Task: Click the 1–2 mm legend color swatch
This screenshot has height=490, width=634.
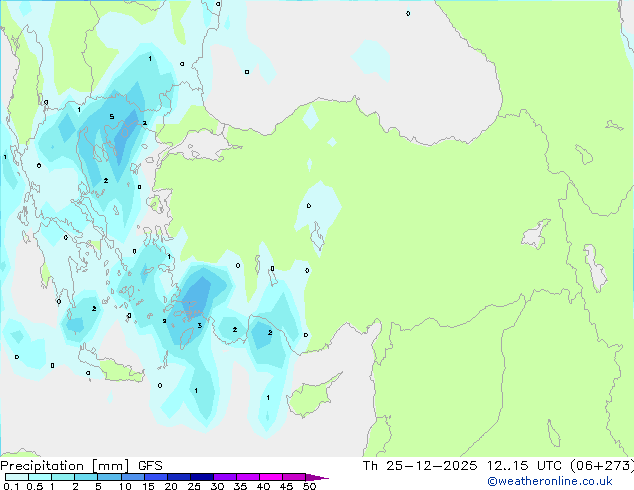Action: [63, 477]
